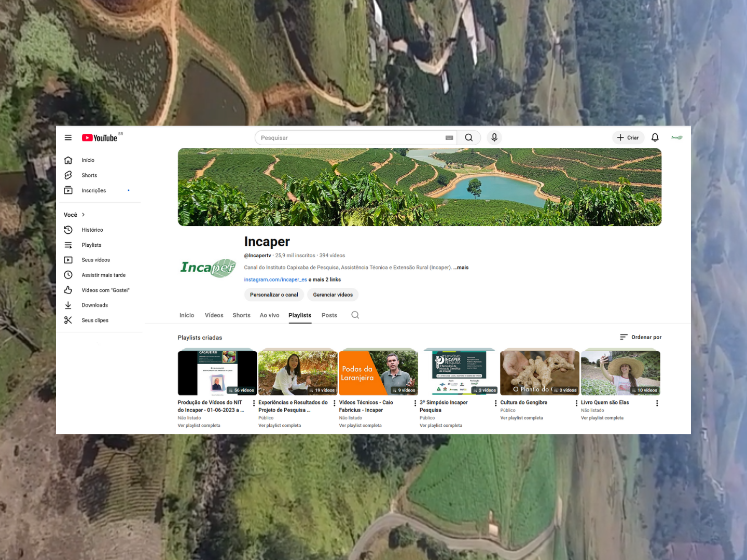Open options for Cultura do Gengibre playlist
The image size is (747, 560).
point(576,403)
